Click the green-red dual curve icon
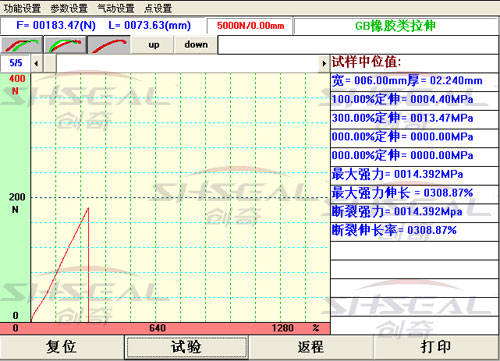Screen dimensions: 500x361 (22, 45)
